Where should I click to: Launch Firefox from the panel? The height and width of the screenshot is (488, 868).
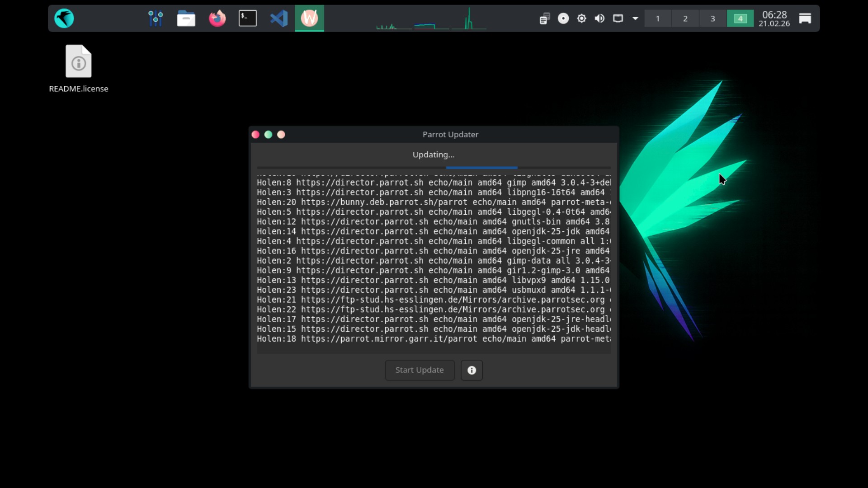click(217, 19)
